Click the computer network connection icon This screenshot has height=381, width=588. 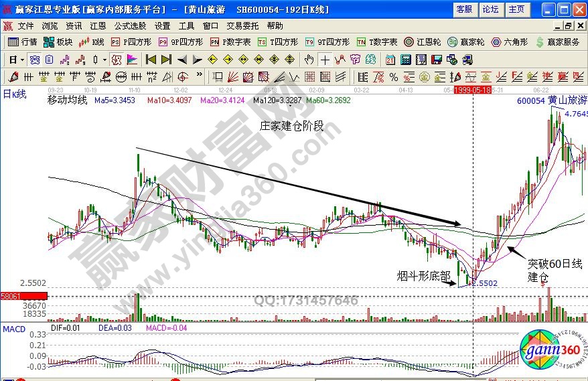tap(467, 60)
